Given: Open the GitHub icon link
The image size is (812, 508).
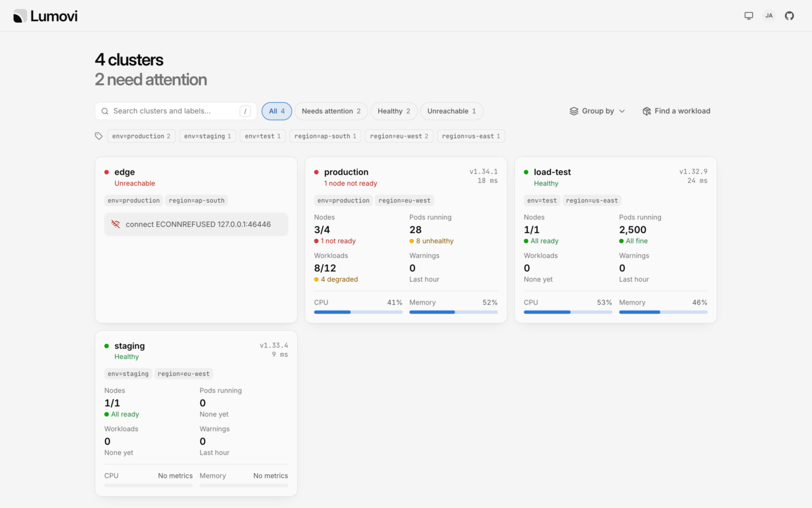Looking at the screenshot, I should pyautogui.click(x=789, y=16).
